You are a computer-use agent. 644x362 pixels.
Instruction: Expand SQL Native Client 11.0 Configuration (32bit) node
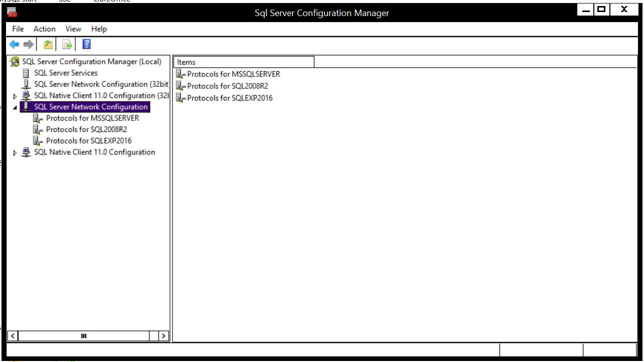[x=15, y=96]
